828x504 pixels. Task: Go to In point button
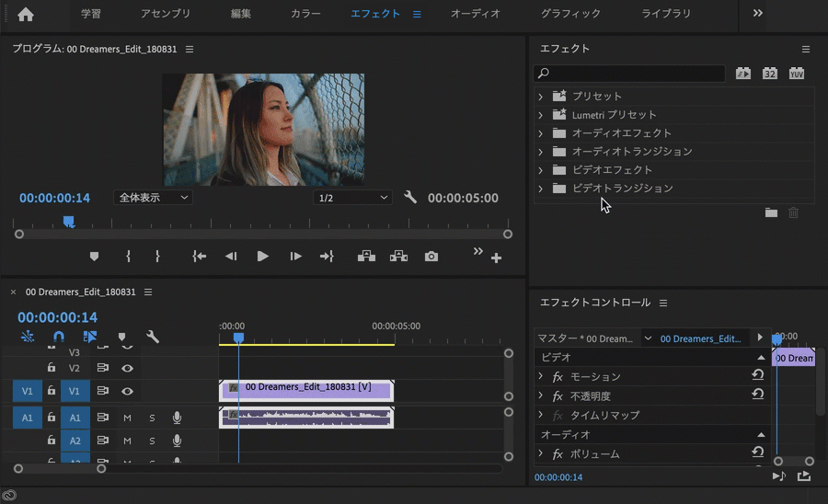[x=199, y=257]
